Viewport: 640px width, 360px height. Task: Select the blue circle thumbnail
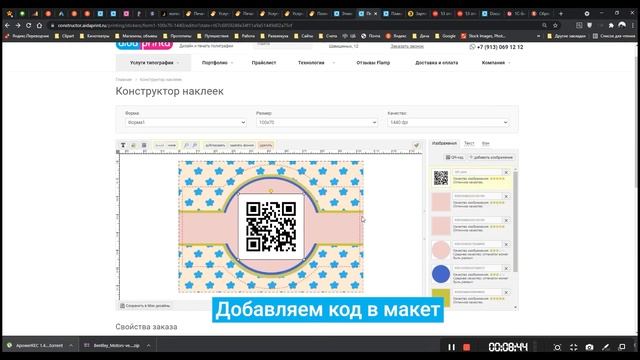[441, 274]
